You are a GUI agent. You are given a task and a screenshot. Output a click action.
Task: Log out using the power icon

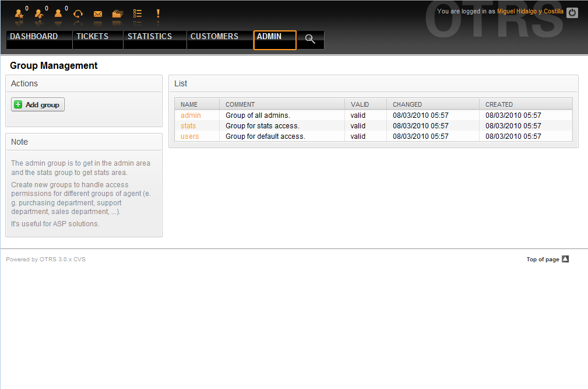(572, 12)
